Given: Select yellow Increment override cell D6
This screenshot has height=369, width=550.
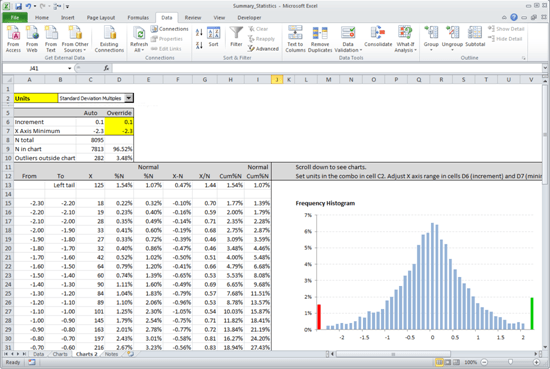Looking at the screenshot, I should pyautogui.click(x=119, y=122).
